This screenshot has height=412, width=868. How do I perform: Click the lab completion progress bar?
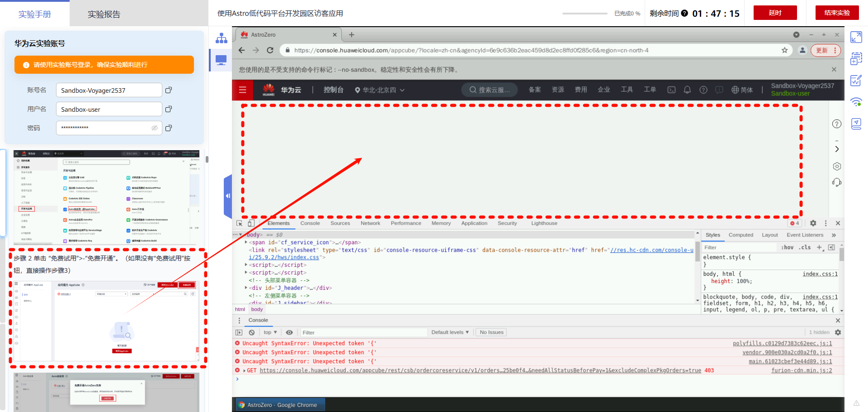click(585, 14)
